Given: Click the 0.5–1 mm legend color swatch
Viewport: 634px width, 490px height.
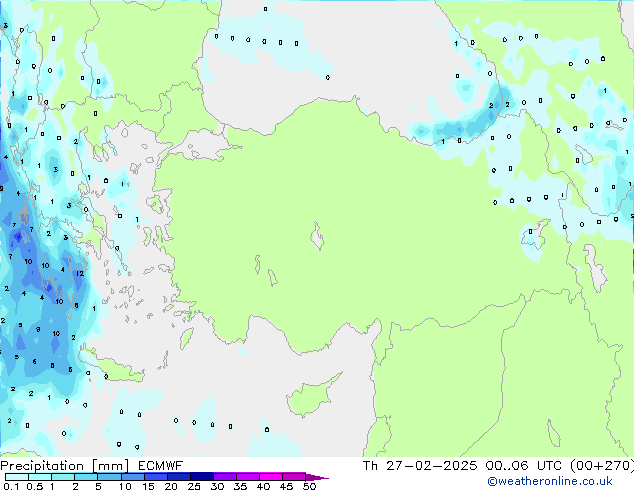Looking at the screenshot, I should pos(40,477).
